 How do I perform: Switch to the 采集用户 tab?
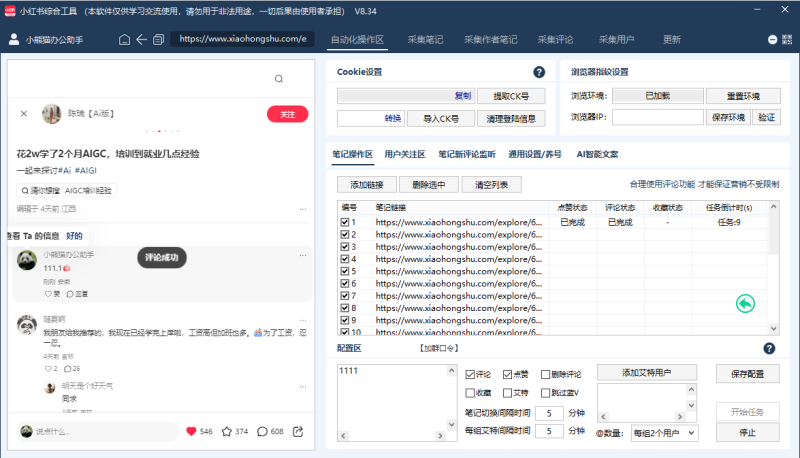coord(616,40)
